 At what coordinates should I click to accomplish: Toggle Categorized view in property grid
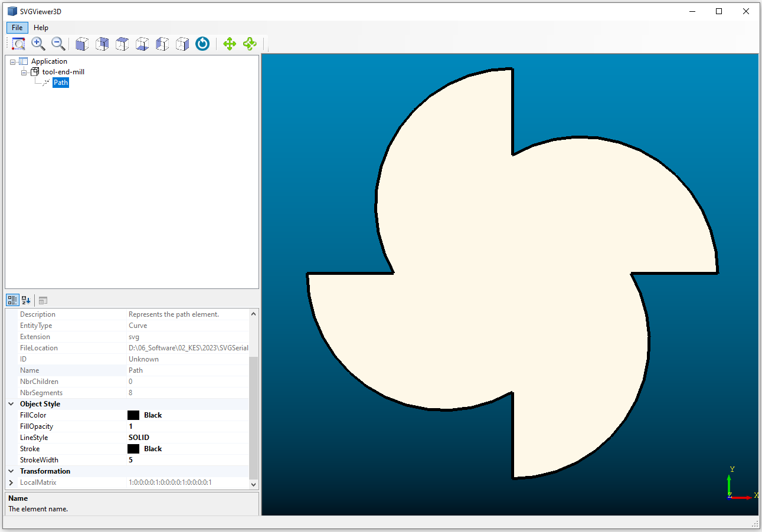[12, 300]
